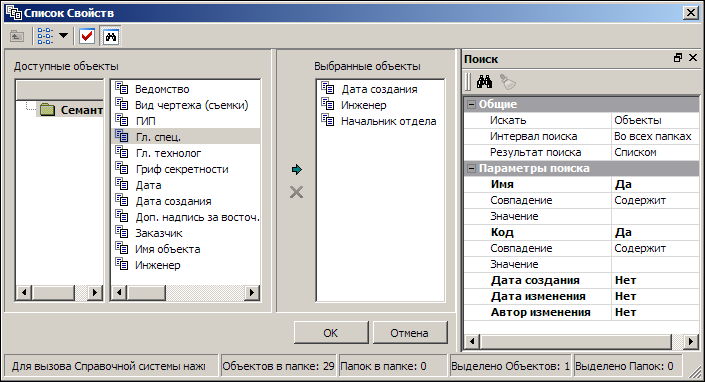Image resolution: width=705 pixels, height=382 pixels.
Task: Select Имя объекта item
Action: click(x=168, y=249)
